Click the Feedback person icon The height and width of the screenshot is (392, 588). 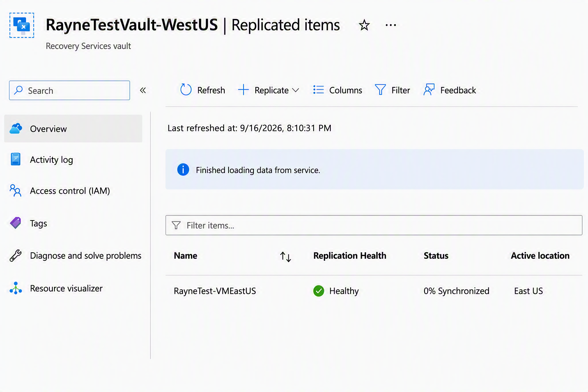tap(429, 90)
